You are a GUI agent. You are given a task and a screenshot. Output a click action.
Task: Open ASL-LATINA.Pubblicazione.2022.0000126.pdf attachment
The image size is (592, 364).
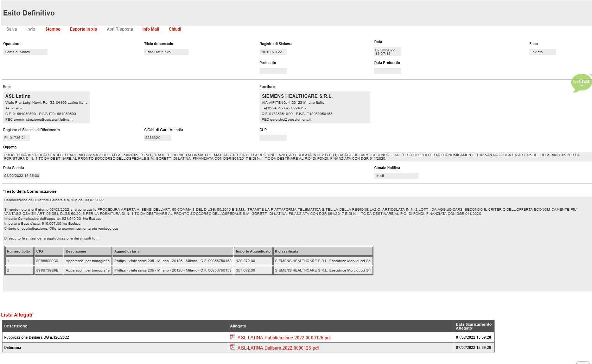coord(284,338)
